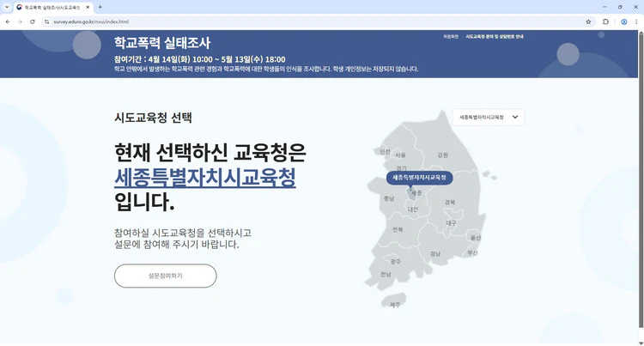Click the vertical page scrollbar
Viewport: 644px width, 346px height.
point(641,180)
